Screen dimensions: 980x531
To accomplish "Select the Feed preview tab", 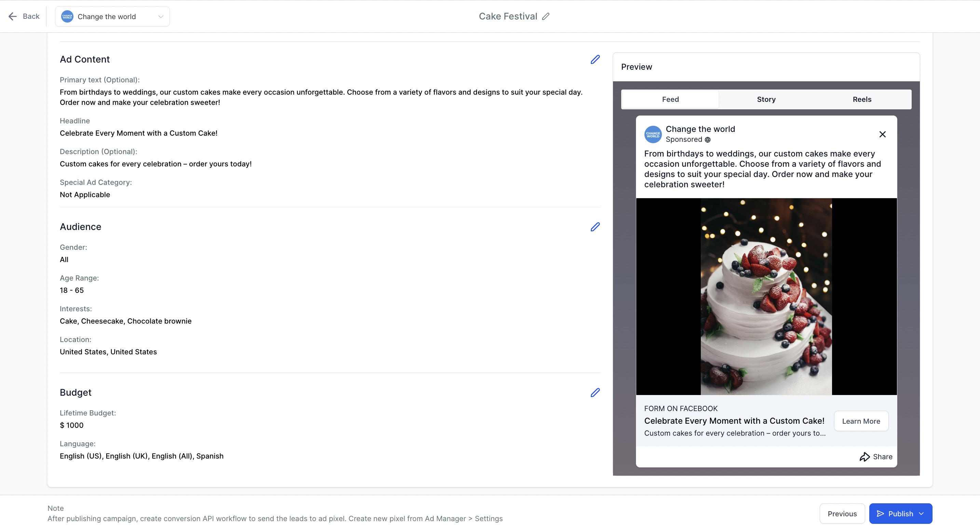I will [670, 99].
